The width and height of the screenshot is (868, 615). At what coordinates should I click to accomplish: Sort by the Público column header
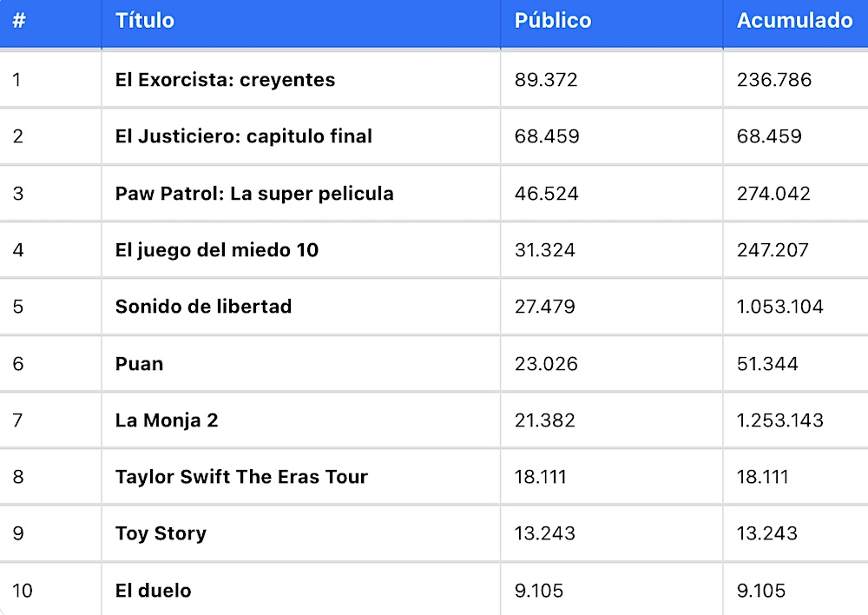(552, 21)
